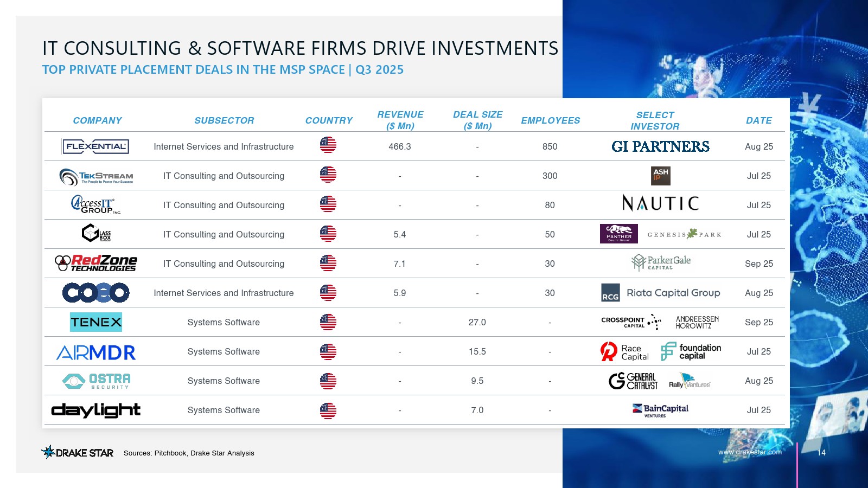Click the Riata Capital Group logo
This screenshot has height=488, width=868.
click(660, 293)
